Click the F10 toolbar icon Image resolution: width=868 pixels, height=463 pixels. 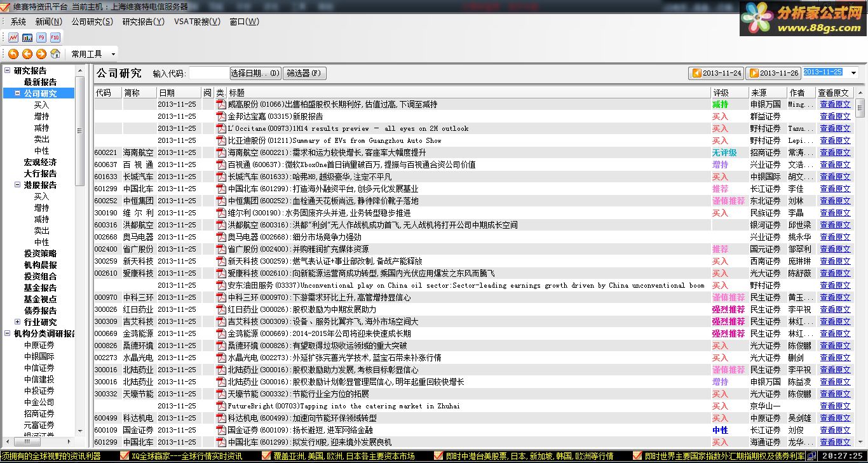pos(55,37)
